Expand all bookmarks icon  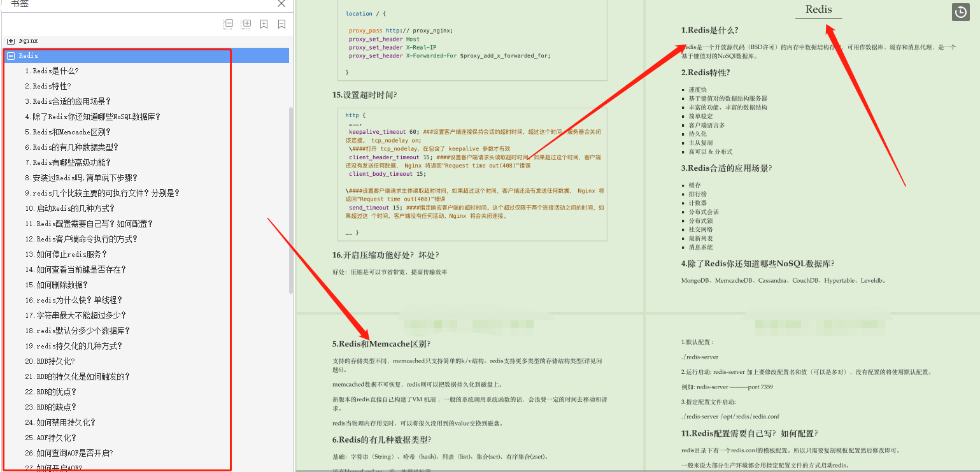tap(246, 24)
